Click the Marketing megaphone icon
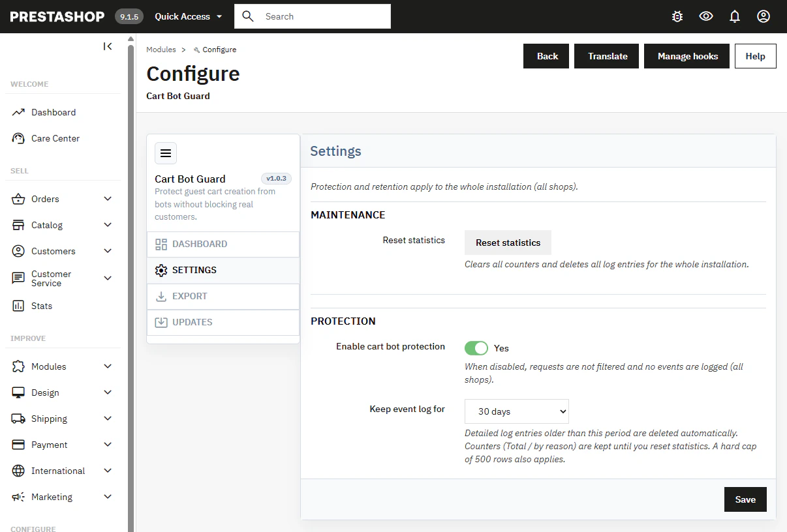Viewport: 787px width, 532px height. tap(18, 497)
